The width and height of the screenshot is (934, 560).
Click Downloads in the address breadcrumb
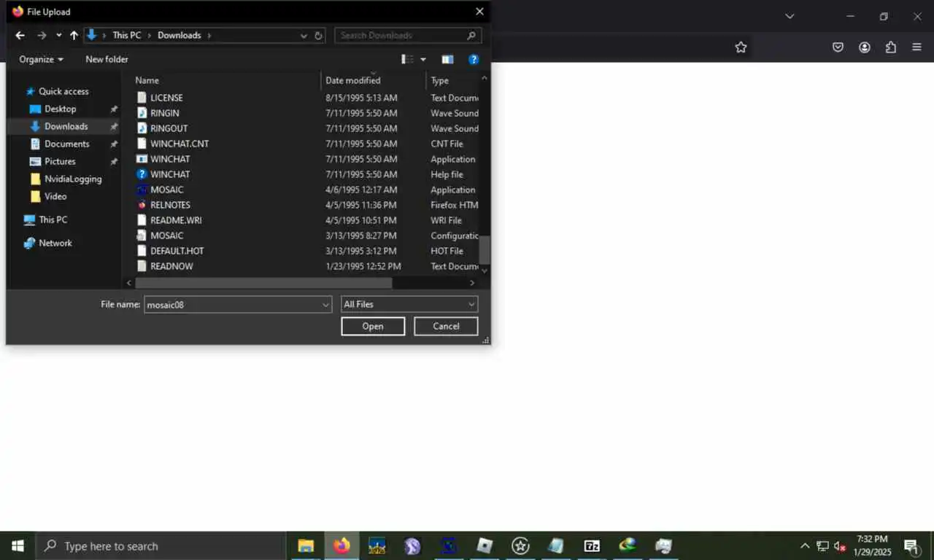pos(180,35)
